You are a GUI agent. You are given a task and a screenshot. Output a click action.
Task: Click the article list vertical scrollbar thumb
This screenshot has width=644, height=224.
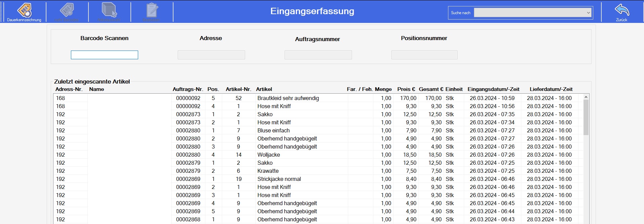click(x=586, y=117)
